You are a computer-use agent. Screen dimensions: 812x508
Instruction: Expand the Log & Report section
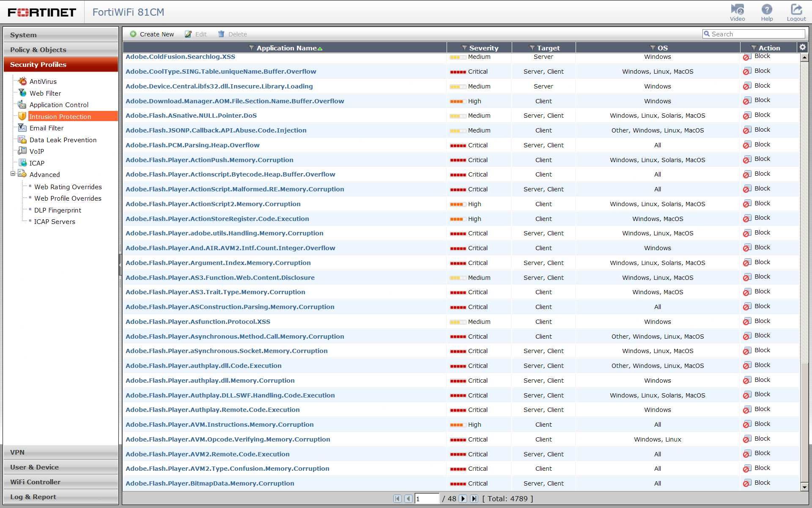click(x=60, y=497)
